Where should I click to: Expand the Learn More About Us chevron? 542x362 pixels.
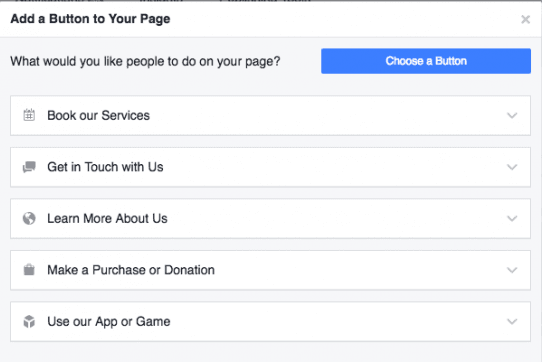[512, 219]
